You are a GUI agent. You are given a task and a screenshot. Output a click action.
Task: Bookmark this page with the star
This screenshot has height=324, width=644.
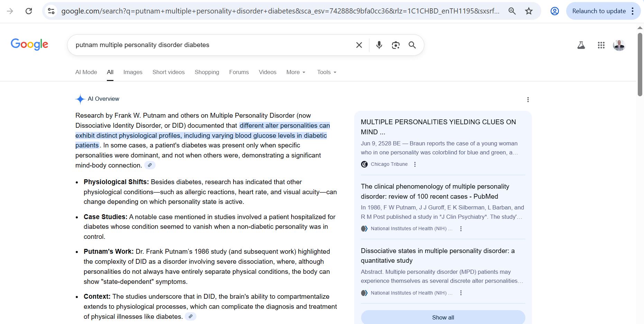coord(529,11)
